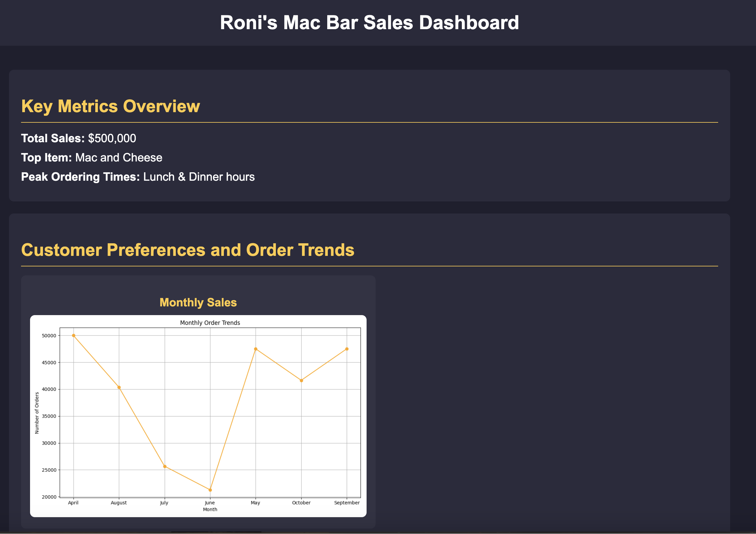Screen dimensions: 756x534
Task: Click the 20000 y-axis tick label
Action: (x=49, y=497)
